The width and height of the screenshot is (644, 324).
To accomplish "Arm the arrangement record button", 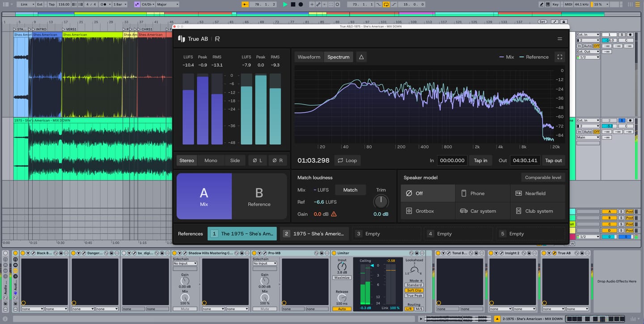I will click(301, 4).
